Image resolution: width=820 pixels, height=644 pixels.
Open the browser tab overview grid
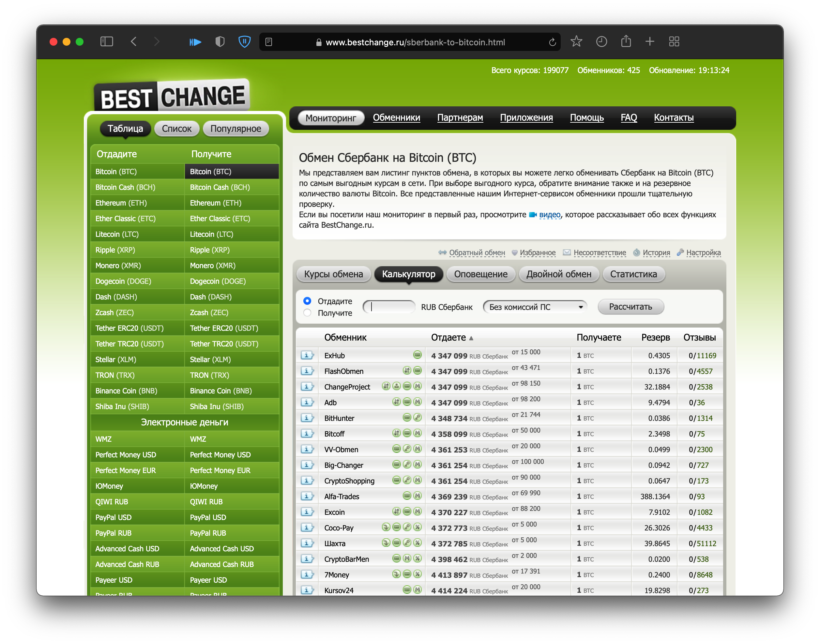click(674, 42)
